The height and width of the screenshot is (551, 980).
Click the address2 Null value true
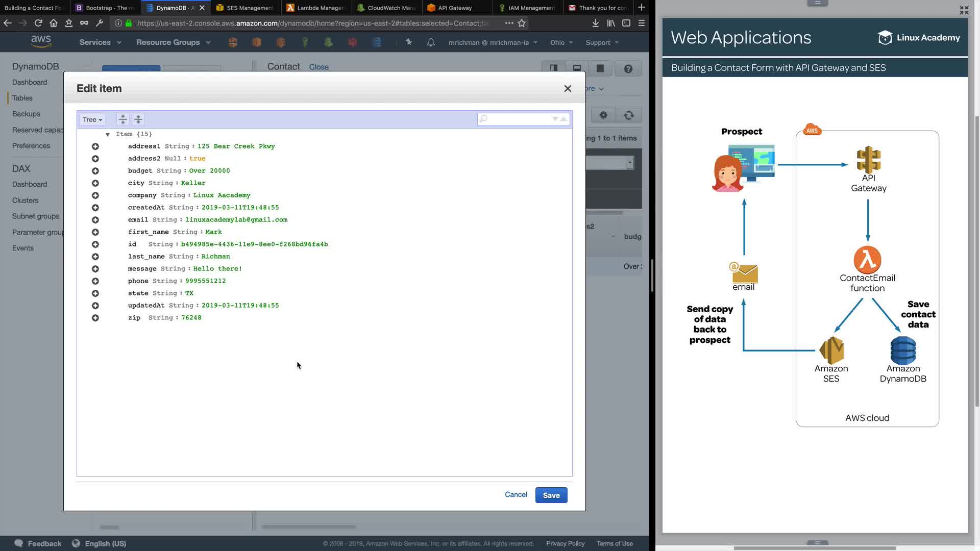point(197,159)
